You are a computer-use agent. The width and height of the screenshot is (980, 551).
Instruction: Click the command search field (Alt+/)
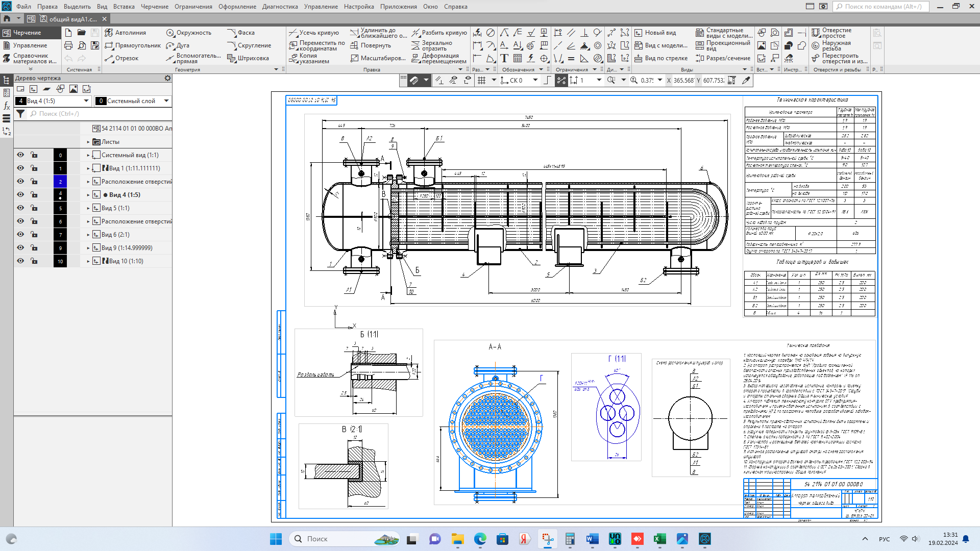[x=881, y=7]
